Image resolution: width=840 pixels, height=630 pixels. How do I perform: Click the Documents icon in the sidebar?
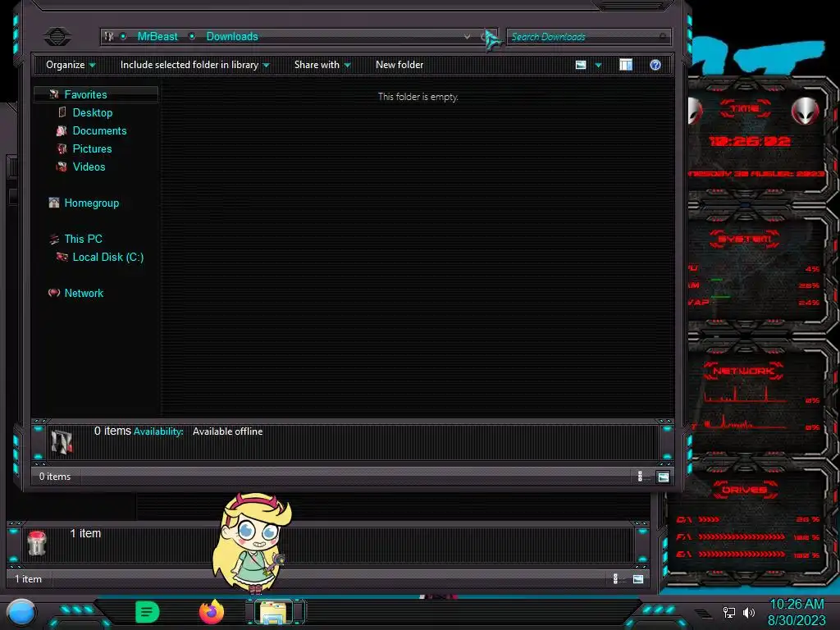[x=62, y=130]
